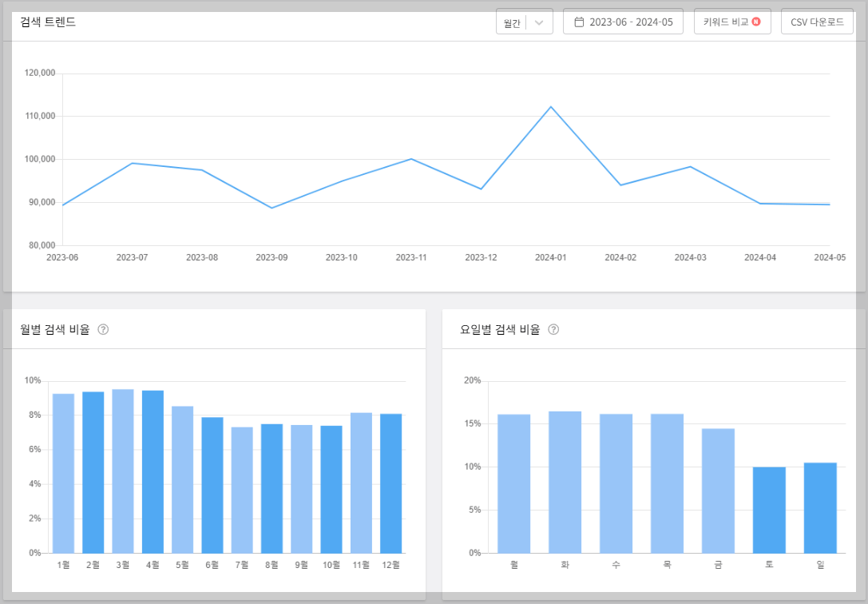
Task: Click the 10월 bar in the monthly chart
Action: tap(331, 490)
